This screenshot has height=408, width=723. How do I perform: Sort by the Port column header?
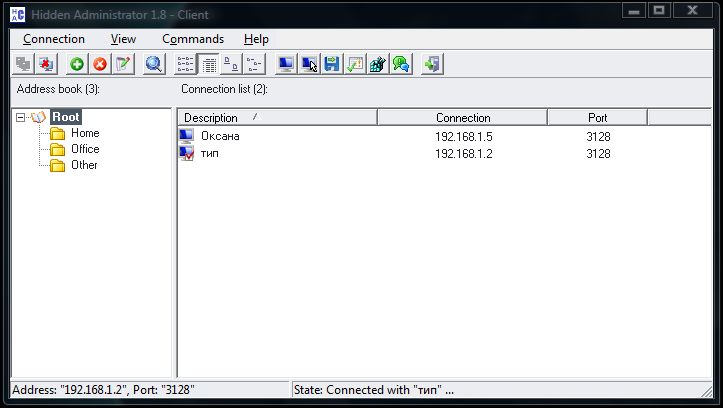(x=598, y=118)
